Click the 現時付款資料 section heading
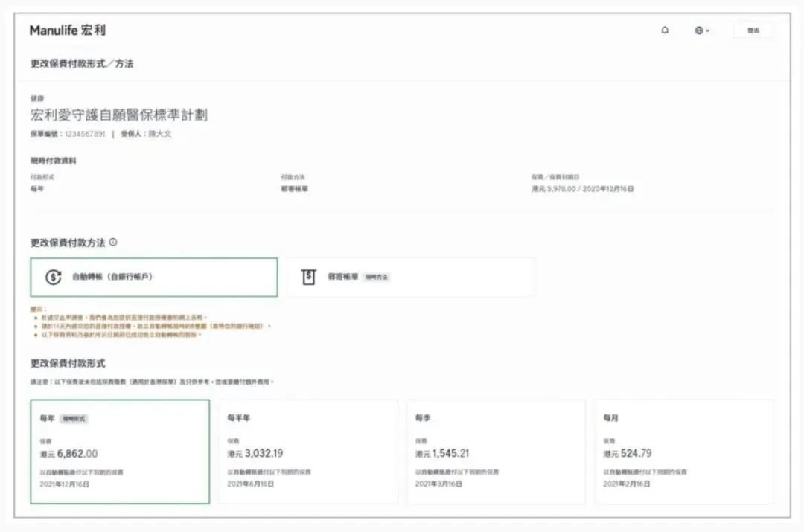This screenshot has height=532, width=804. (x=54, y=161)
